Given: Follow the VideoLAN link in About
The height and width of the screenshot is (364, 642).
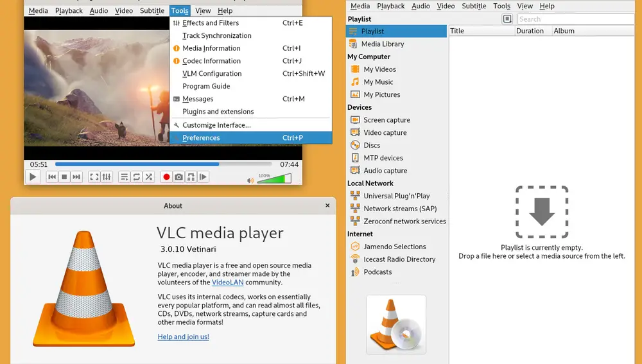Looking at the screenshot, I should click(228, 282).
